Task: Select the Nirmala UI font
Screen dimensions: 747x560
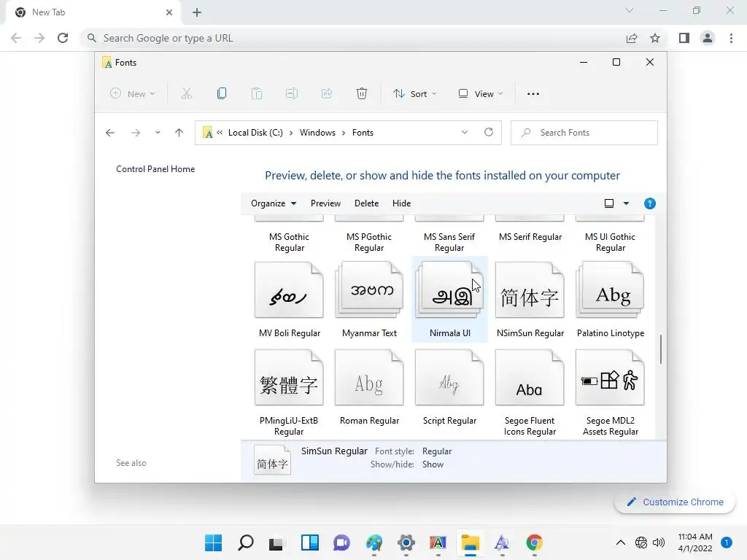Action: [449, 300]
